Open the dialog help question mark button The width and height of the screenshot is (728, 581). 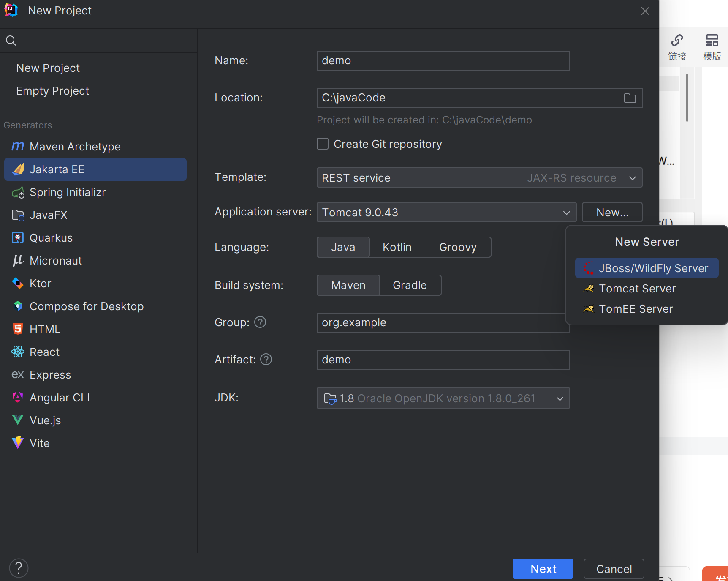[x=19, y=568]
